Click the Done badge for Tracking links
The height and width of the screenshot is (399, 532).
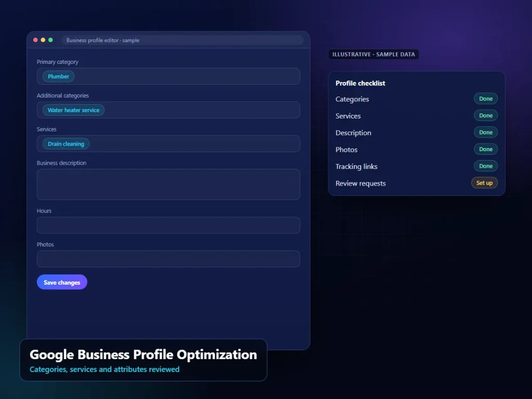[x=486, y=166]
